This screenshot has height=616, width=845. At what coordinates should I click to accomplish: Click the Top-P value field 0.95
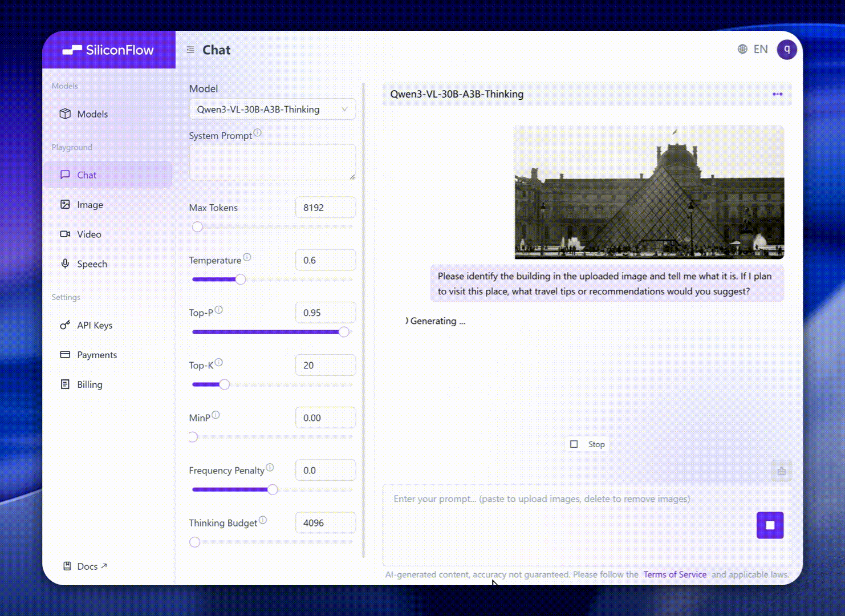tap(326, 313)
